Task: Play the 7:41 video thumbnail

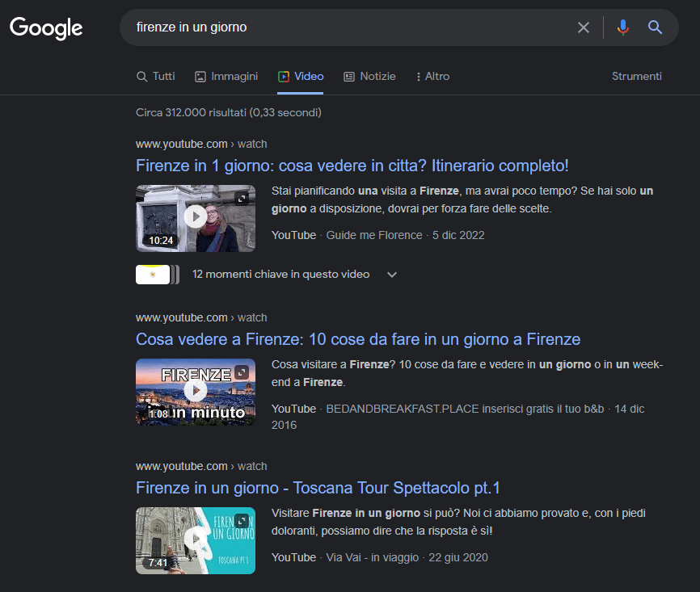Action: click(196, 540)
